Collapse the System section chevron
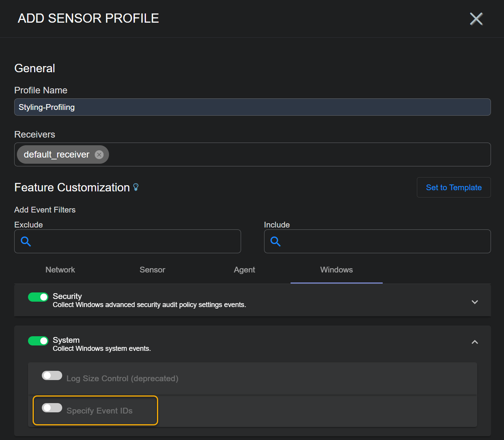 coord(474,342)
